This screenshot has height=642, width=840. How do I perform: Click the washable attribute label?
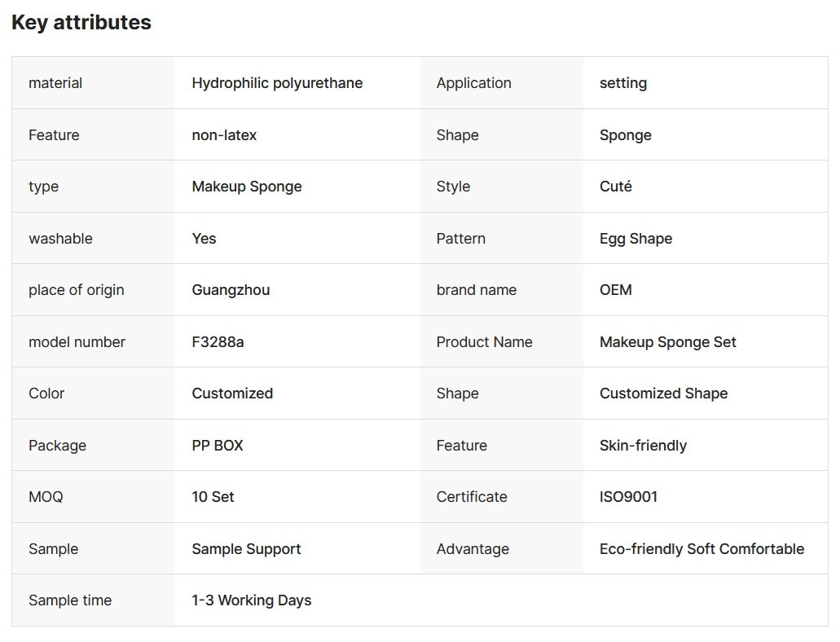coord(60,239)
